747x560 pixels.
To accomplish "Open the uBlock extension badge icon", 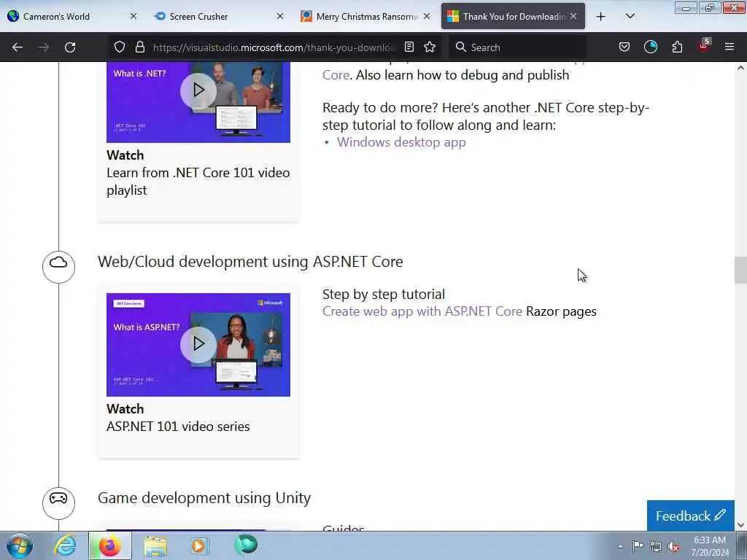I will click(x=704, y=46).
